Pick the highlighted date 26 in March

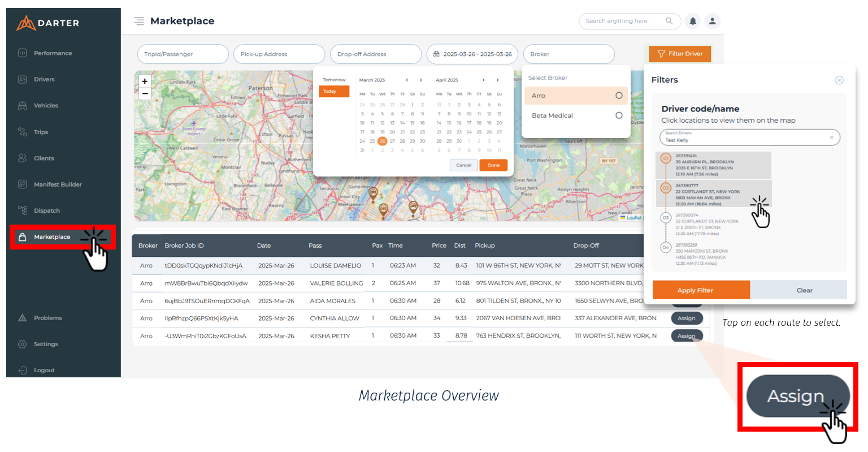[383, 141]
